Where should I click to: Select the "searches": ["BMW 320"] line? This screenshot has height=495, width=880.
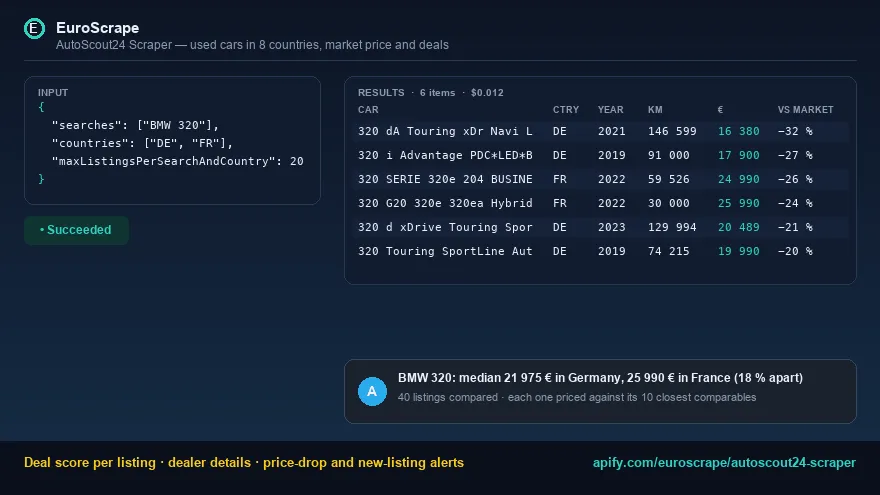coord(135,125)
